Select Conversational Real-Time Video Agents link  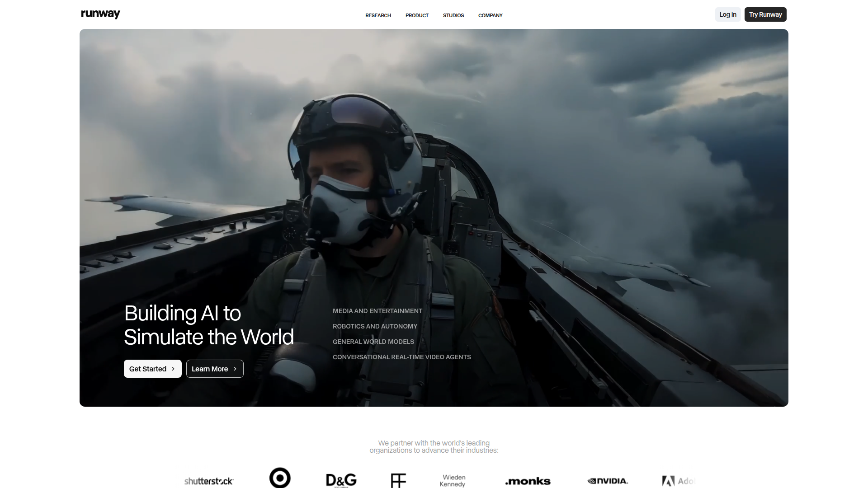401,357
